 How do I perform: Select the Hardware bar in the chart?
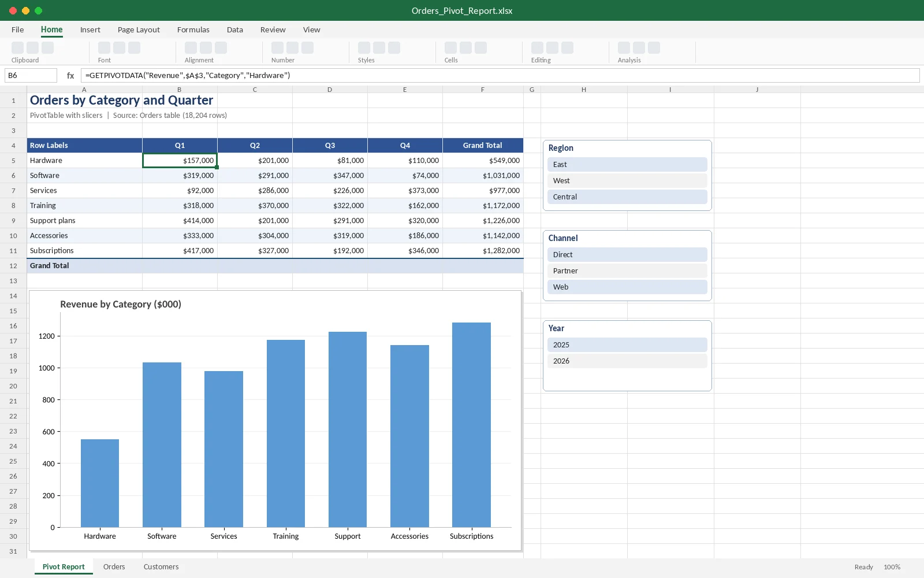[100, 483]
